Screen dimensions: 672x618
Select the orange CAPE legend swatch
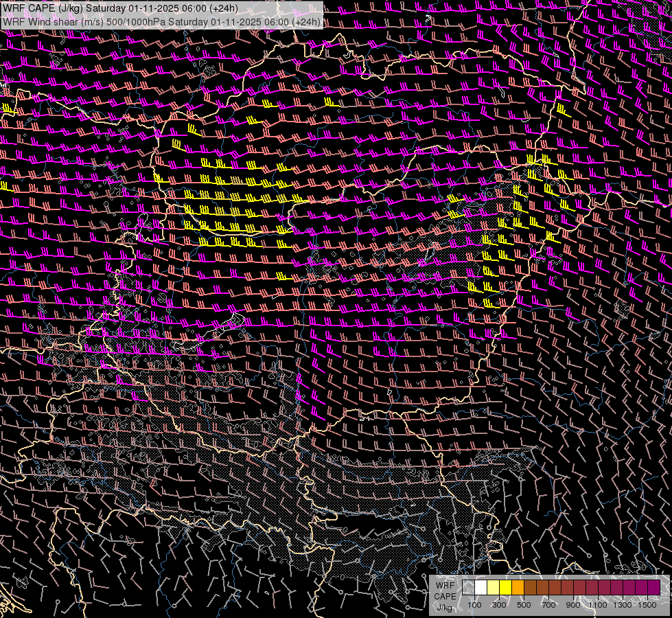point(518,588)
